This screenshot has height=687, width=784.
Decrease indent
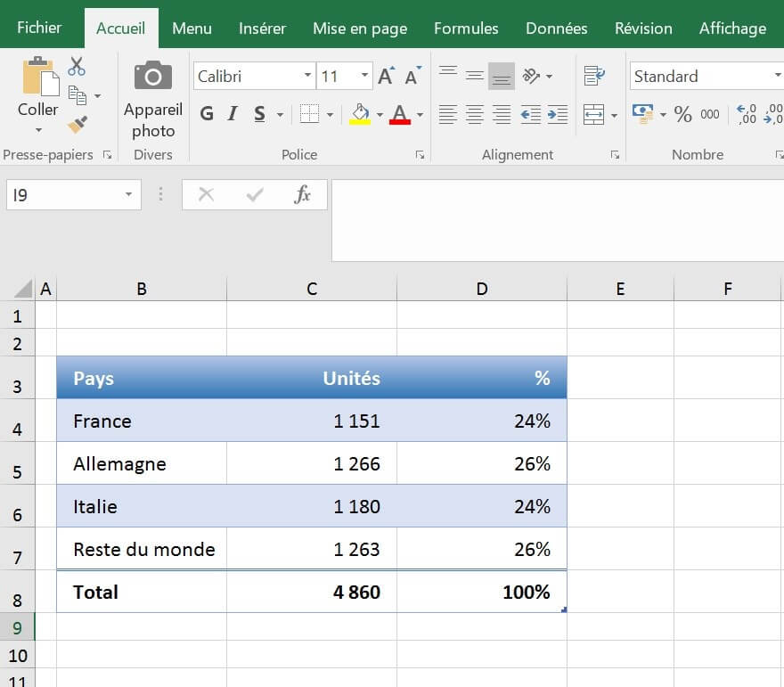[530, 114]
